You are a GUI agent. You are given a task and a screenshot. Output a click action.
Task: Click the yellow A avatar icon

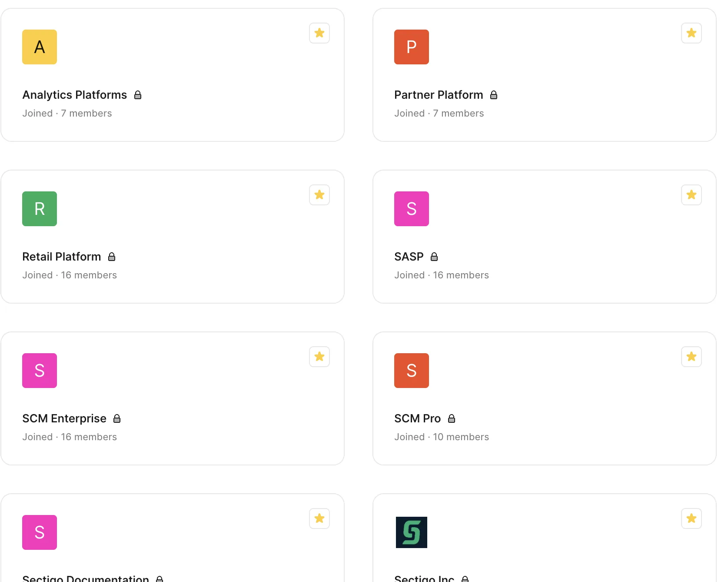pos(40,47)
